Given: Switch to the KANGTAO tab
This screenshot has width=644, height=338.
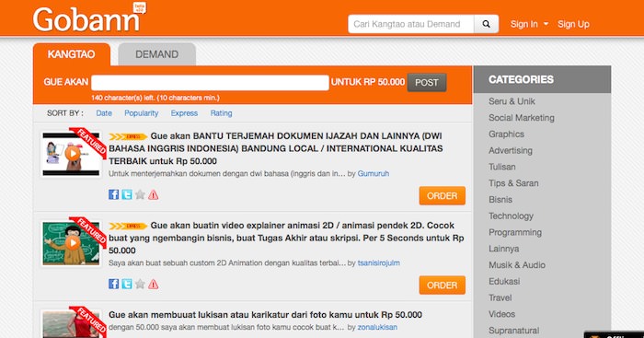Looking at the screenshot, I should (x=72, y=54).
